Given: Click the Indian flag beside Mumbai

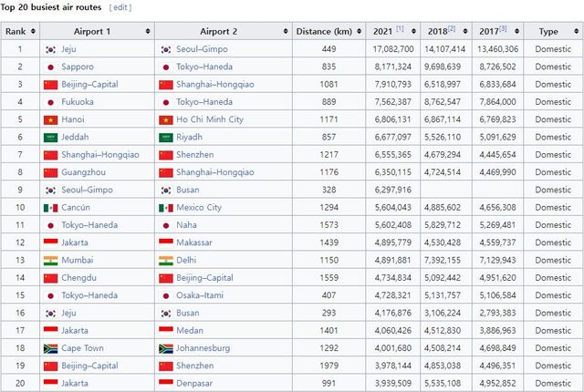Looking at the screenshot, I should [x=51, y=260].
